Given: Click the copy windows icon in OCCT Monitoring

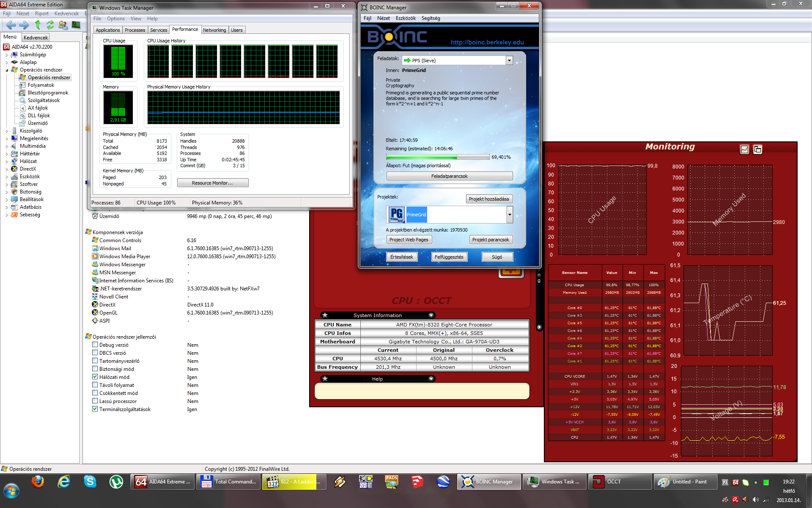Looking at the screenshot, I should click(x=757, y=149).
